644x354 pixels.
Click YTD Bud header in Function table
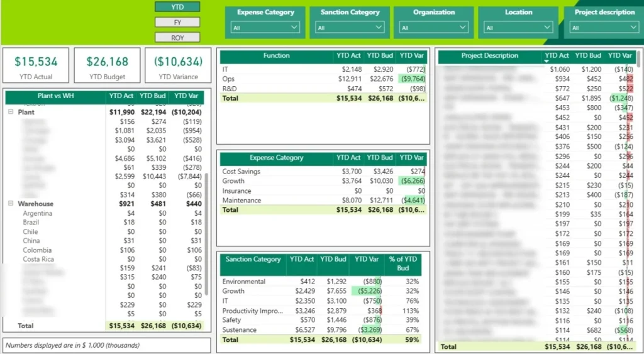coord(380,55)
